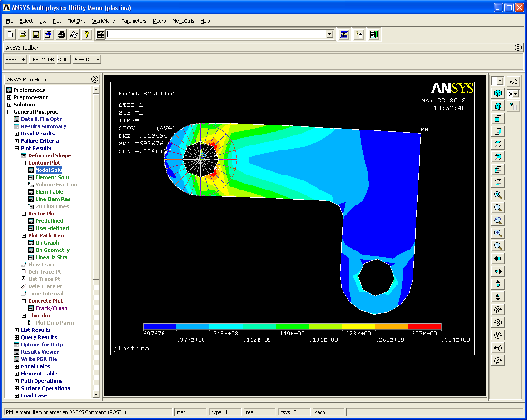
Task: Select the plain Box Zoom magnifier icon
Action: coord(498,207)
